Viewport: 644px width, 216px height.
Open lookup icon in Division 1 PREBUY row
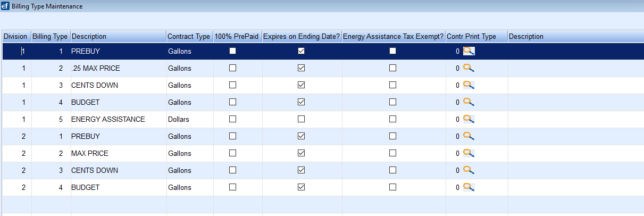coord(469,51)
